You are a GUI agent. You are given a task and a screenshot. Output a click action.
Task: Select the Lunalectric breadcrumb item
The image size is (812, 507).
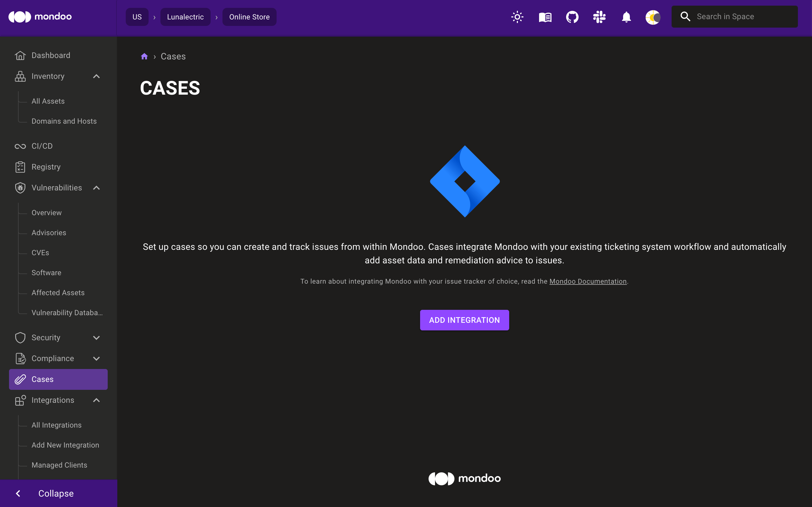tap(185, 17)
